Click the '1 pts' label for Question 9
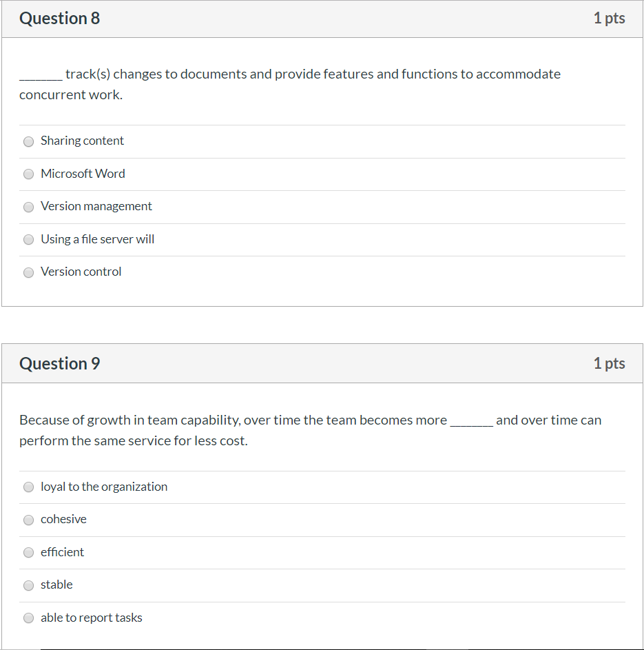Image resolution: width=644 pixels, height=650 pixels. pyautogui.click(x=609, y=363)
